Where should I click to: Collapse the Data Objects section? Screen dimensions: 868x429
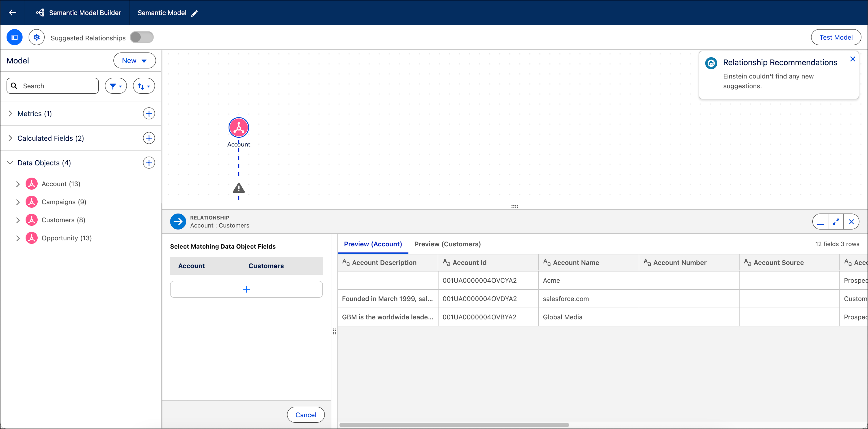(x=10, y=163)
